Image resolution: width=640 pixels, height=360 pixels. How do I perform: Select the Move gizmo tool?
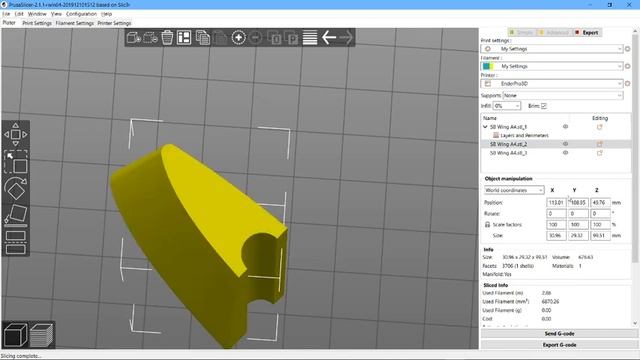click(16, 134)
